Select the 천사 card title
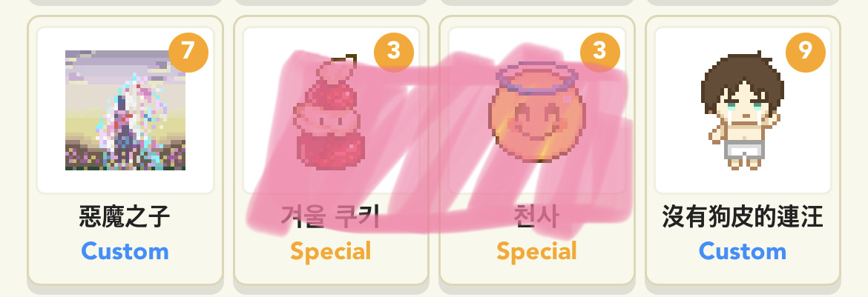Image resolution: width=868 pixels, height=297 pixels. [x=536, y=216]
